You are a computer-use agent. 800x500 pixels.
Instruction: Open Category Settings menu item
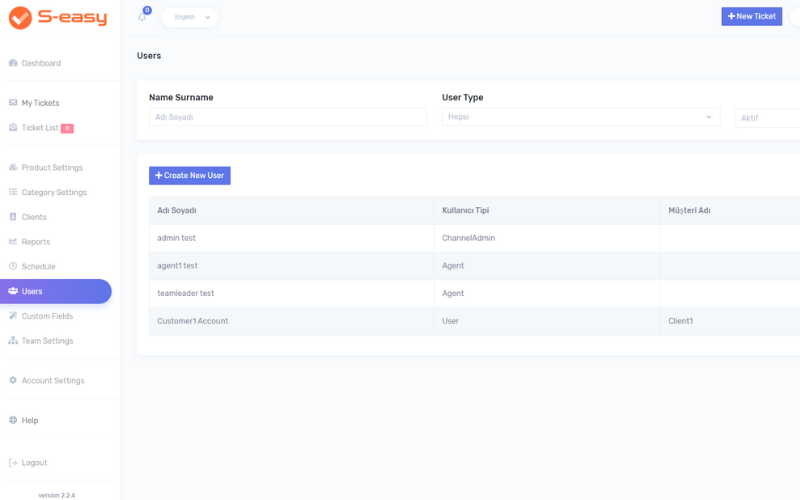(x=56, y=192)
